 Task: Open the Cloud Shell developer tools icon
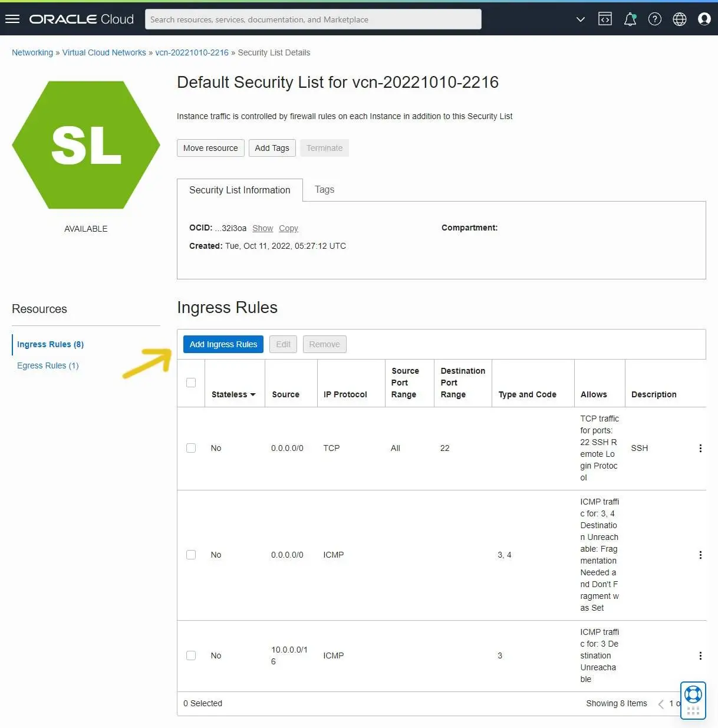(605, 19)
